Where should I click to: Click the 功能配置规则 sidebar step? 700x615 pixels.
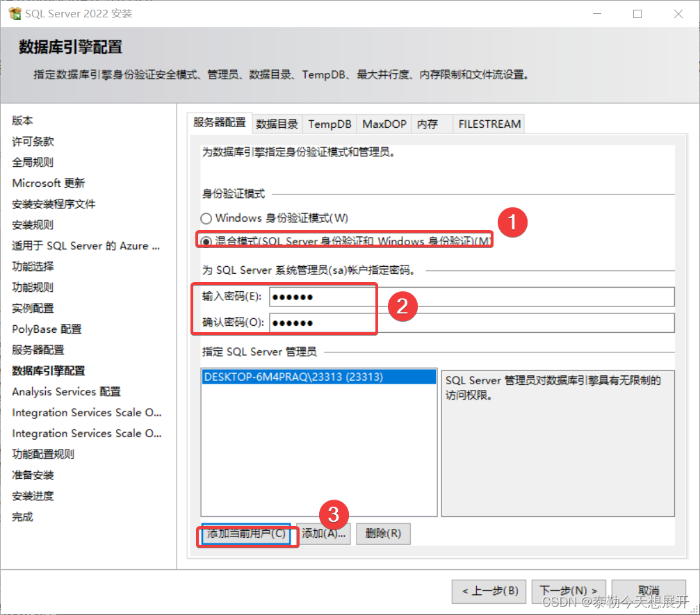click(43, 454)
